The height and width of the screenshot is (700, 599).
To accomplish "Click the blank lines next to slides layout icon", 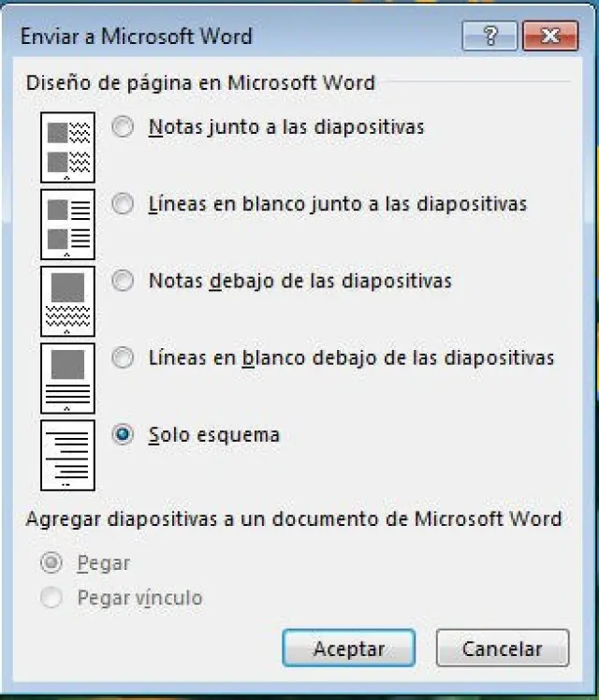I will (x=67, y=223).
